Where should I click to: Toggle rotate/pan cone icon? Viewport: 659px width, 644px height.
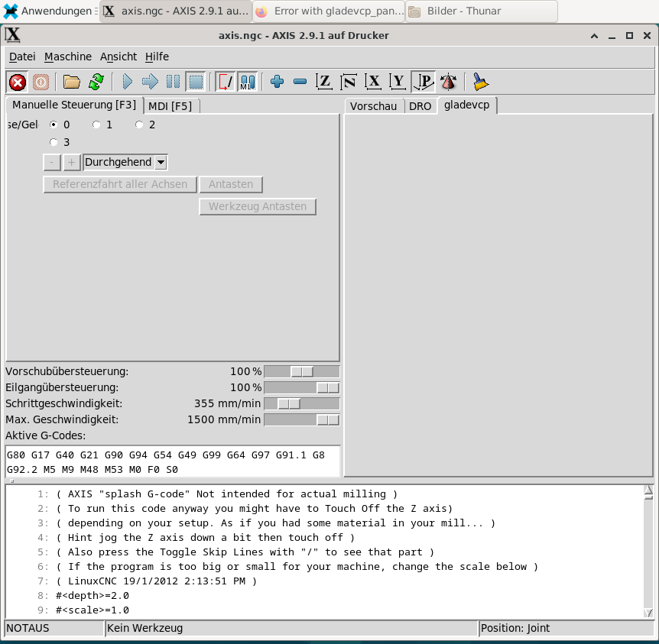[x=449, y=82]
